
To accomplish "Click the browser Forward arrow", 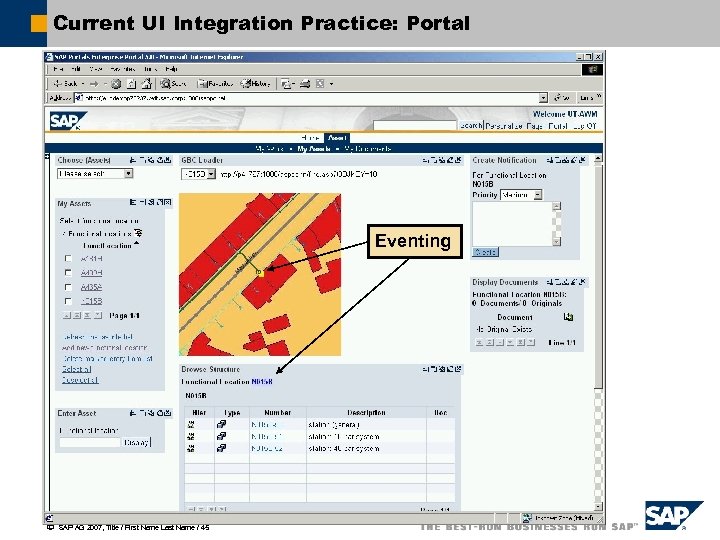I will click(94, 84).
